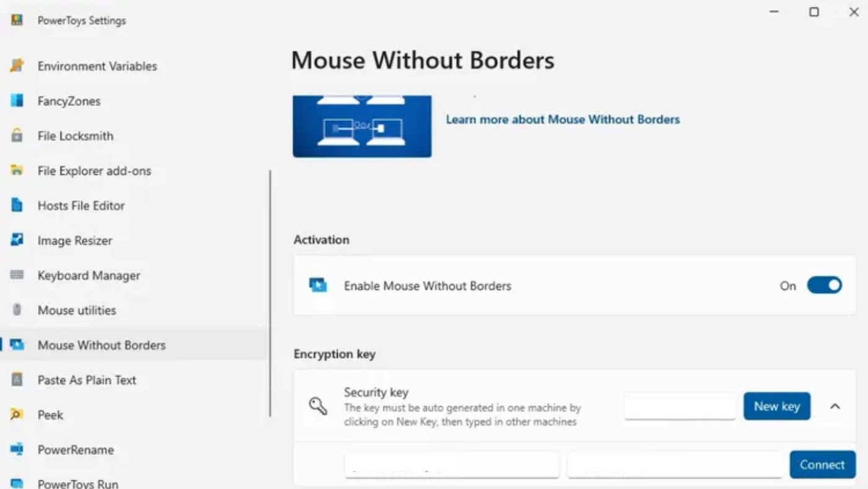Click the Mouse Without Borders sidebar icon
868x489 pixels.
click(17, 344)
